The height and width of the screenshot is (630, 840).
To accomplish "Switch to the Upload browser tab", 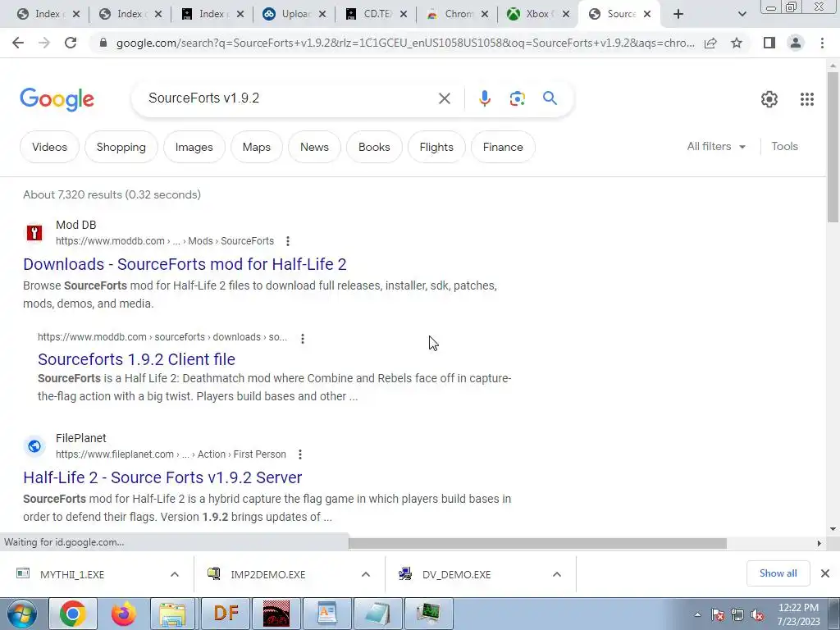I will pos(294,14).
